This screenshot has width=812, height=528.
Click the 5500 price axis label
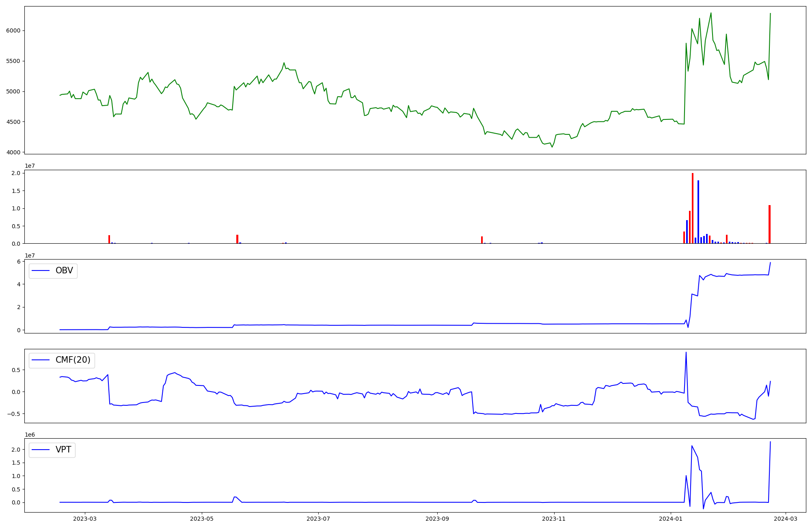click(13, 61)
